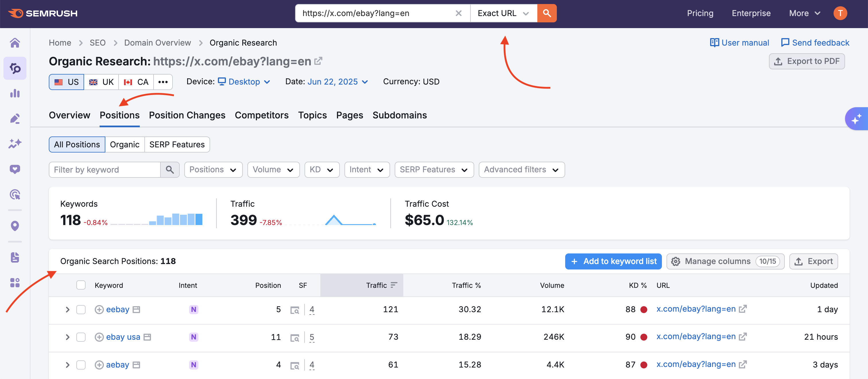The height and width of the screenshot is (379, 868).
Task: Switch to the Position Changes tab
Action: (x=187, y=115)
